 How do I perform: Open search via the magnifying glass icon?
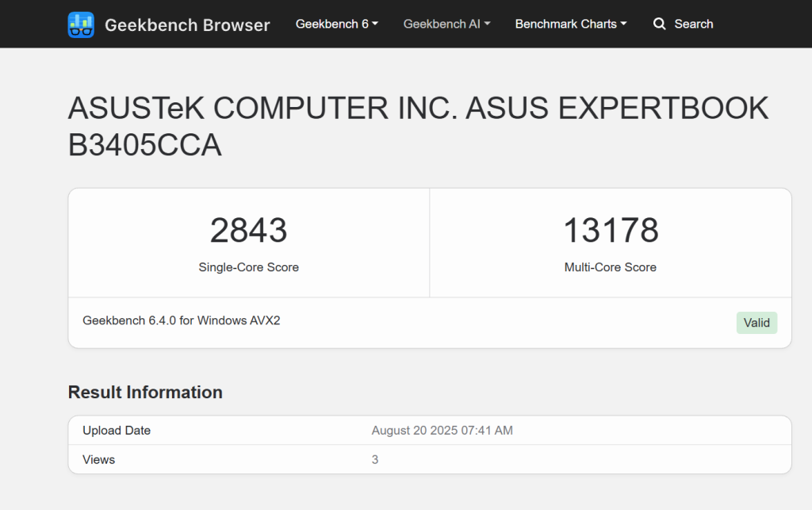[x=660, y=24]
